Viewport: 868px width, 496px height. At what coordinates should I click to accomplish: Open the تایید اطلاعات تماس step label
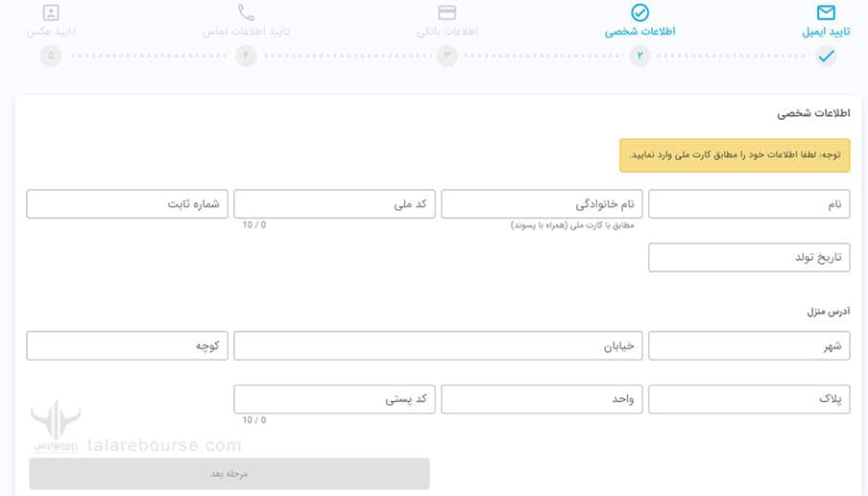coord(246,32)
